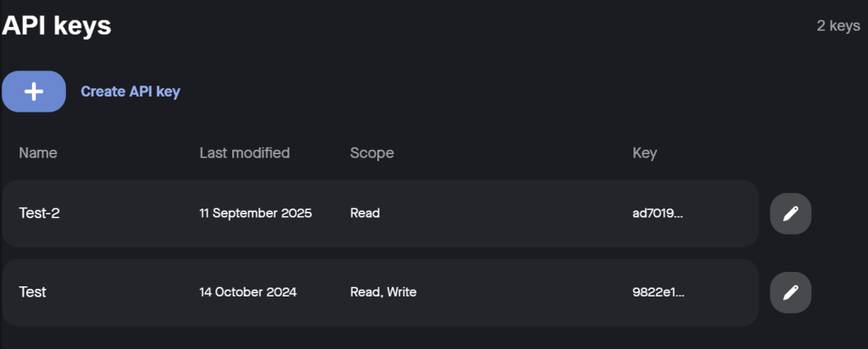Click the 11 September 2025 date
This screenshot has width=868, height=349.
tap(255, 213)
